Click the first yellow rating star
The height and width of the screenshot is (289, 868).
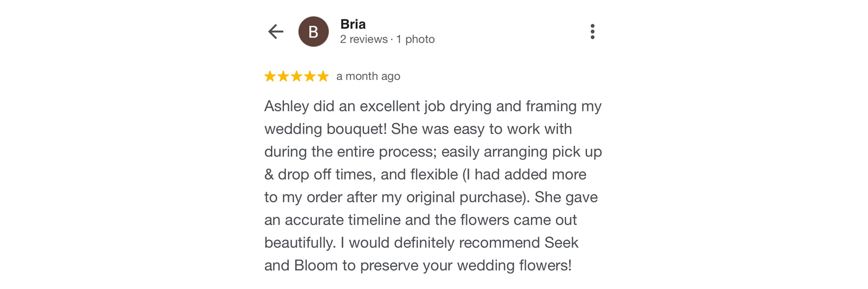point(270,76)
